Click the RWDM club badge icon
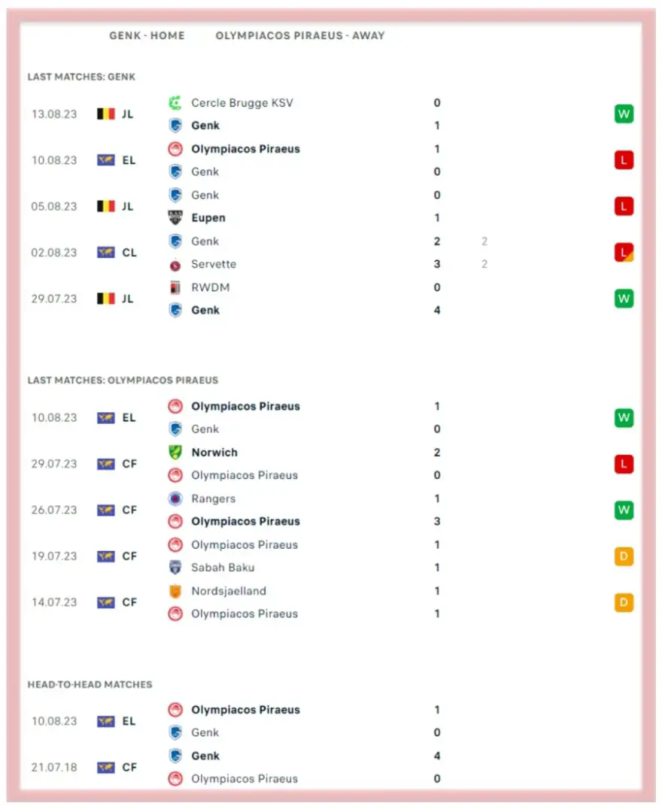The height and width of the screenshot is (812, 662). (175, 287)
